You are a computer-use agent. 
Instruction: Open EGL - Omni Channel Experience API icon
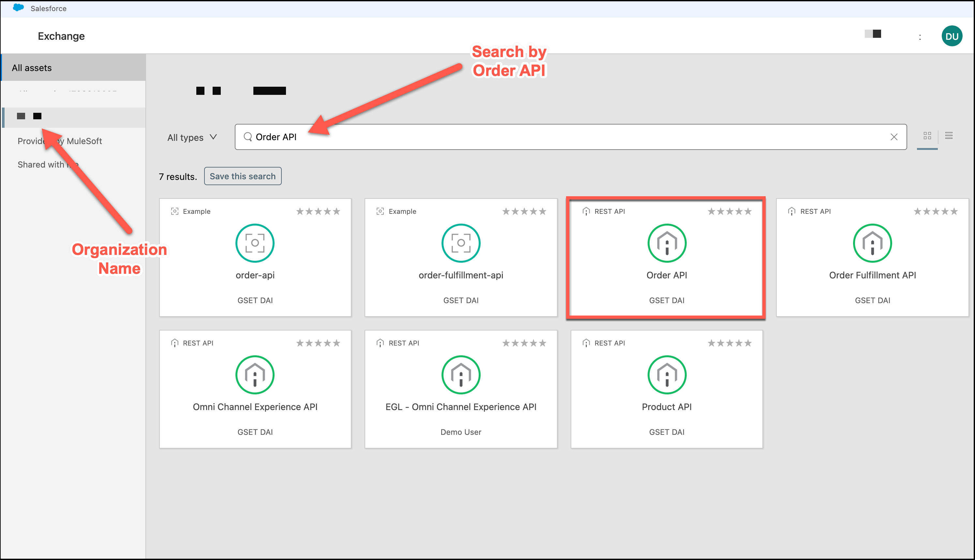click(x=460, y=375)
